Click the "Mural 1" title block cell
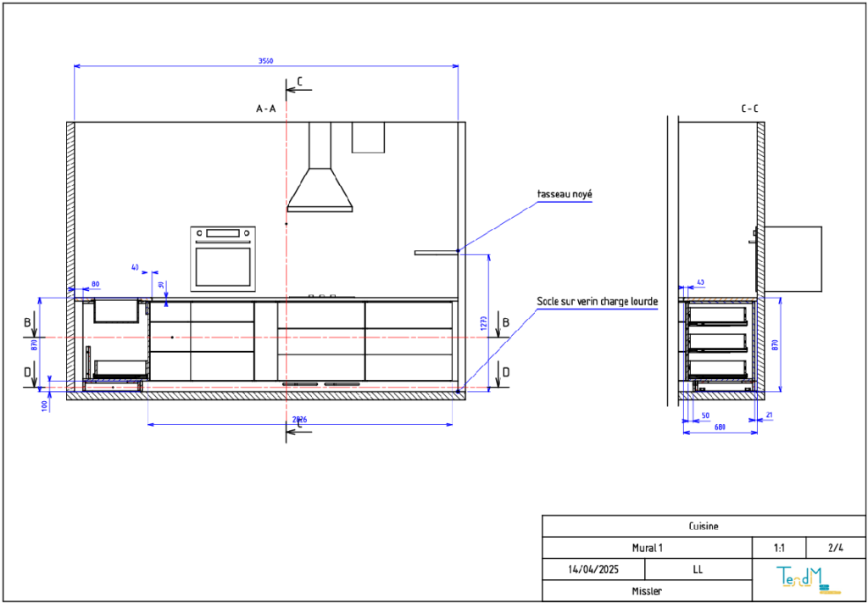 (647, 548)
